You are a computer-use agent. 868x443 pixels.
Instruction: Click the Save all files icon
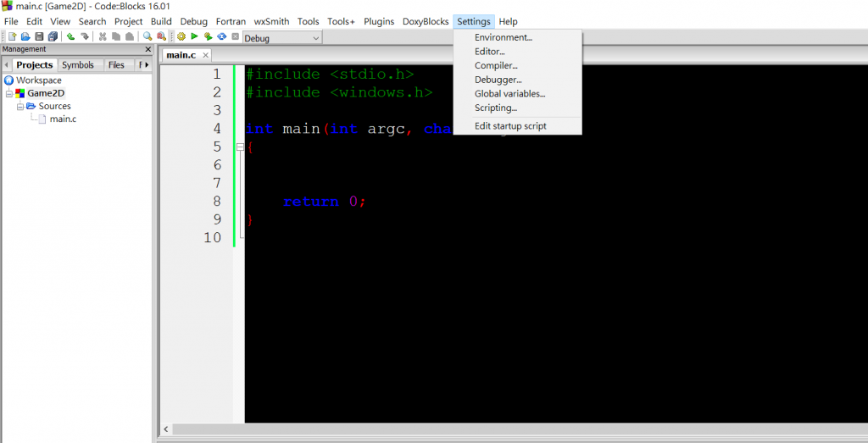(x=53, y=36)
